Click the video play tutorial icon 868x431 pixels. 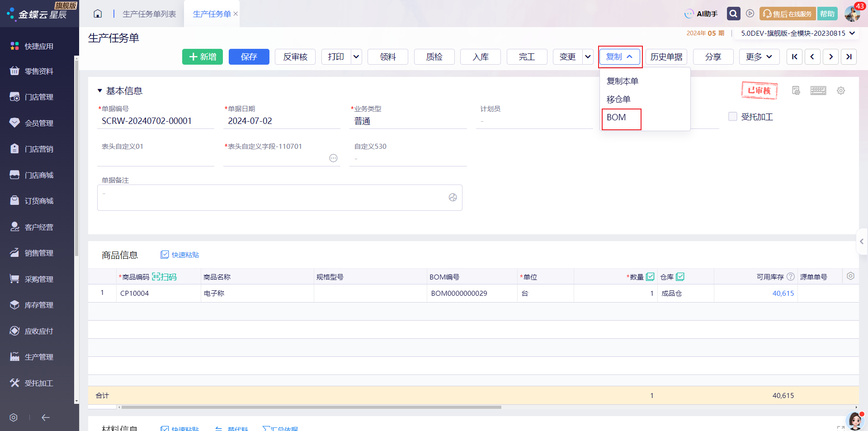750,14
